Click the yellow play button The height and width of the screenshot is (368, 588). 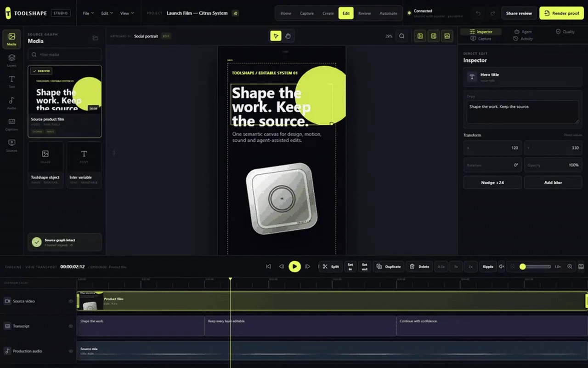[x=294, y=266]
